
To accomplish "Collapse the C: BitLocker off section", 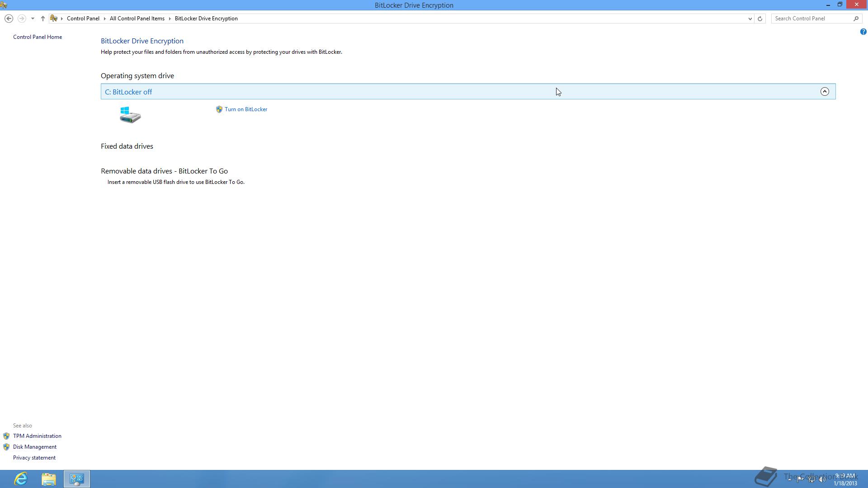I will point(825,92).
